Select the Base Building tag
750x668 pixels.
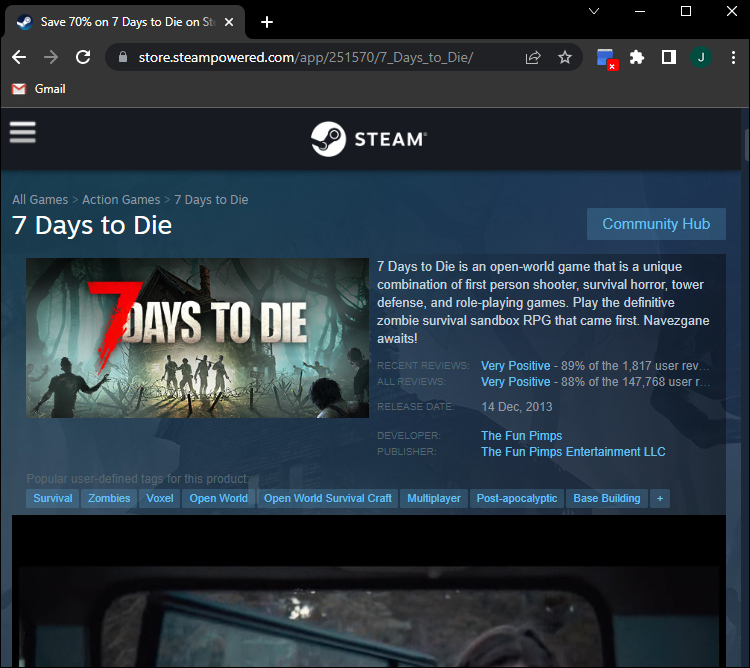[607, 498]
